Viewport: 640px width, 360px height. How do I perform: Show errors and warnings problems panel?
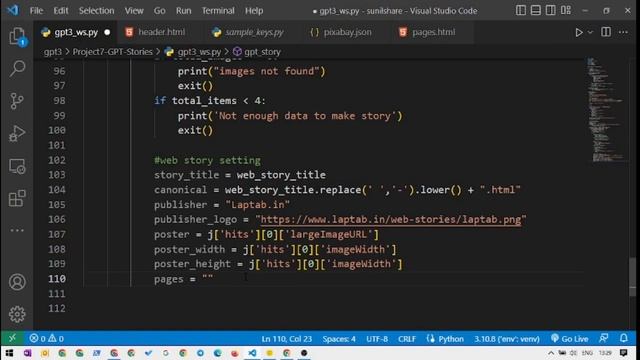[46, 338]
